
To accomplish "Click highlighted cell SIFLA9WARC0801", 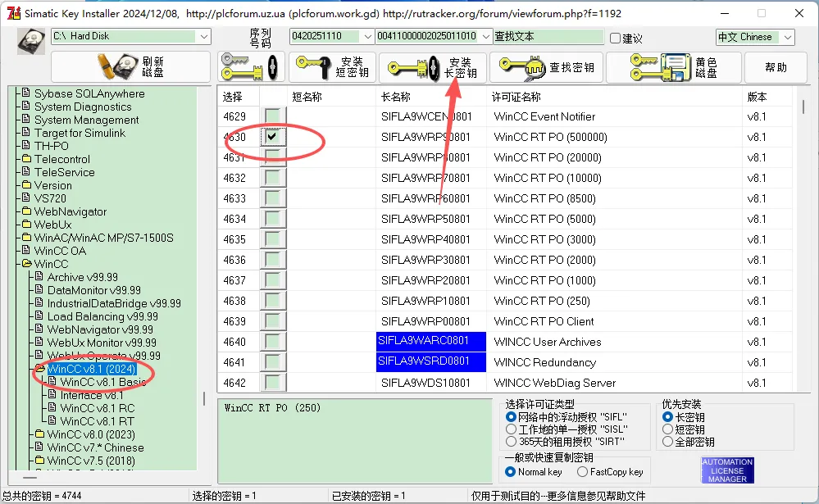I will click(x=431, y=342).
